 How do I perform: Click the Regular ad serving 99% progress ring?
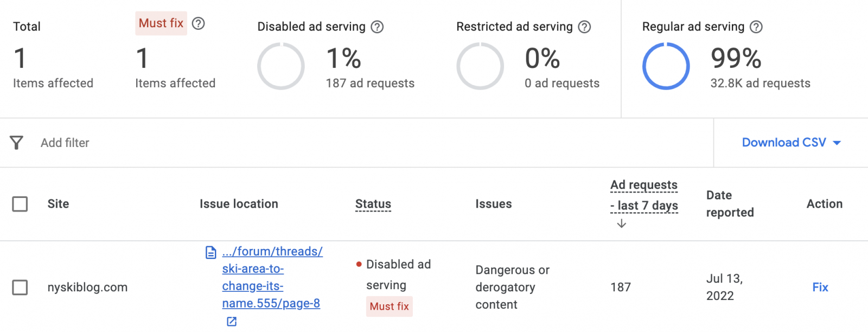(666, 66)
